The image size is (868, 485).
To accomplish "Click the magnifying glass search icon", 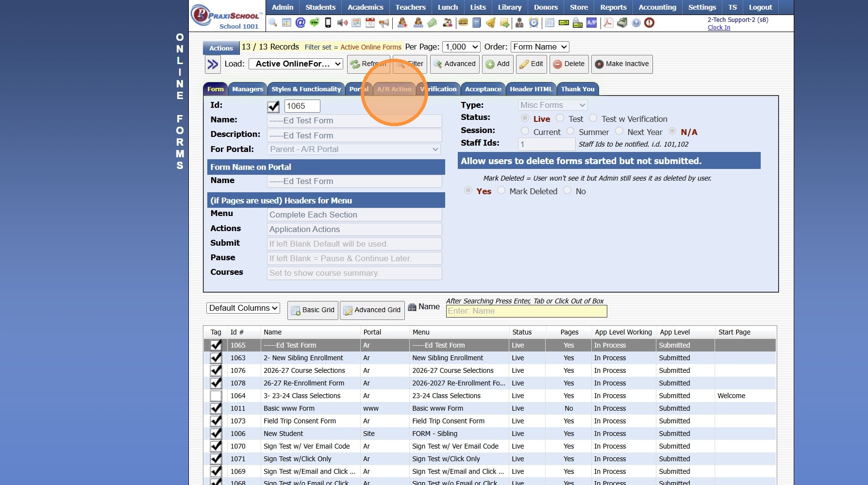I will click(273, 23).
